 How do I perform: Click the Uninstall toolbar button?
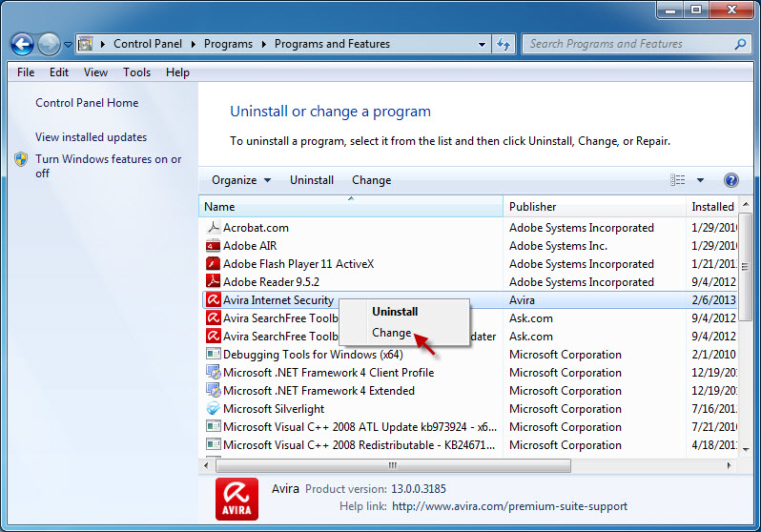(x=312, y=180)
